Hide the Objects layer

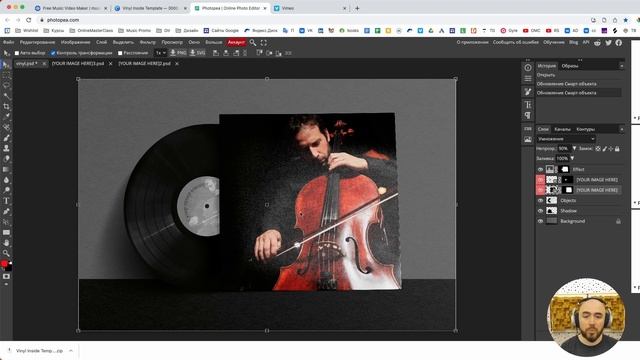tap(540, 200)
